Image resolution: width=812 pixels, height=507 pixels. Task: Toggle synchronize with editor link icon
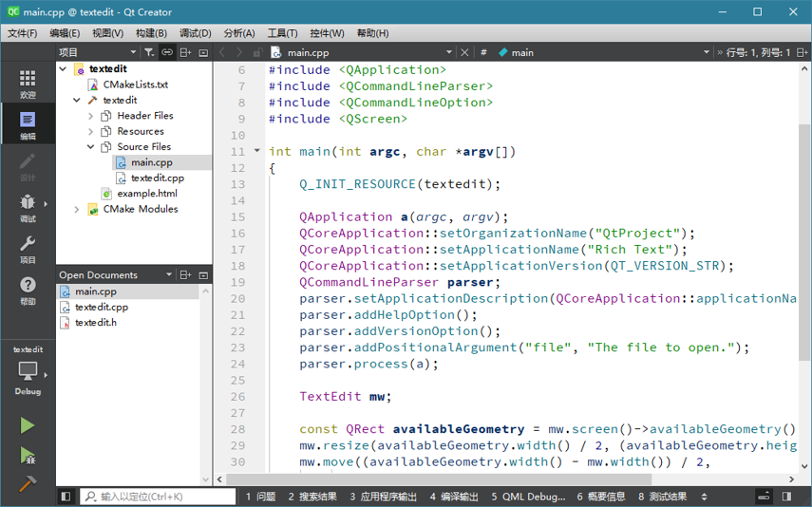pos(167,52)
